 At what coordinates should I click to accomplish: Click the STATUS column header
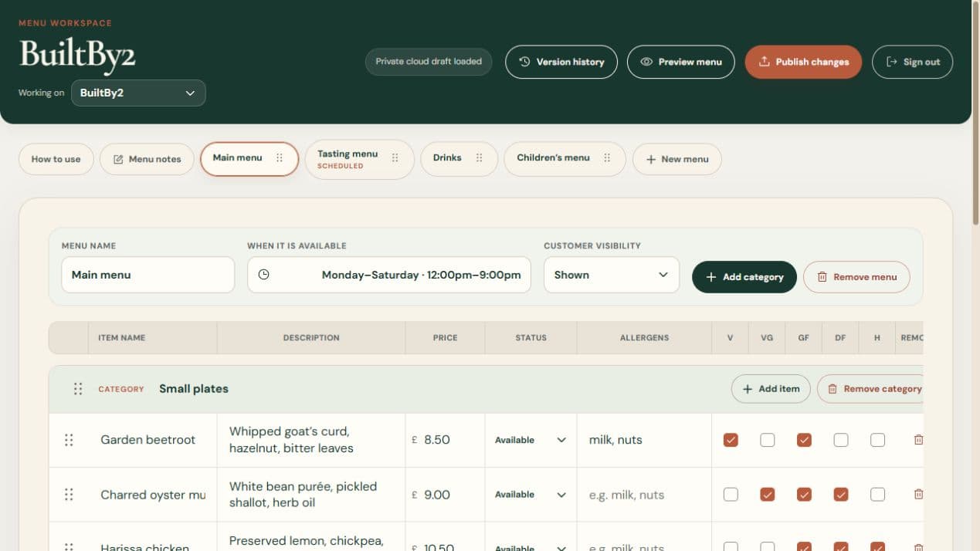531,338
